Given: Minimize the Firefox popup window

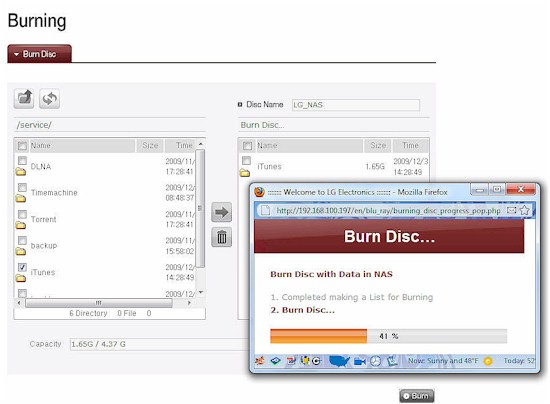Looking at the screenshot, I should pos(480,190).
